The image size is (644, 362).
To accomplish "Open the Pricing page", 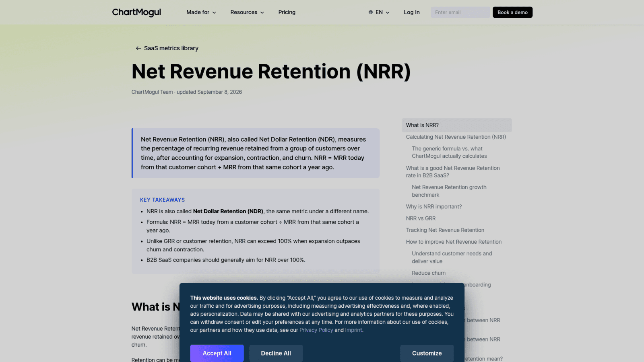I will (x=287, y=12).
